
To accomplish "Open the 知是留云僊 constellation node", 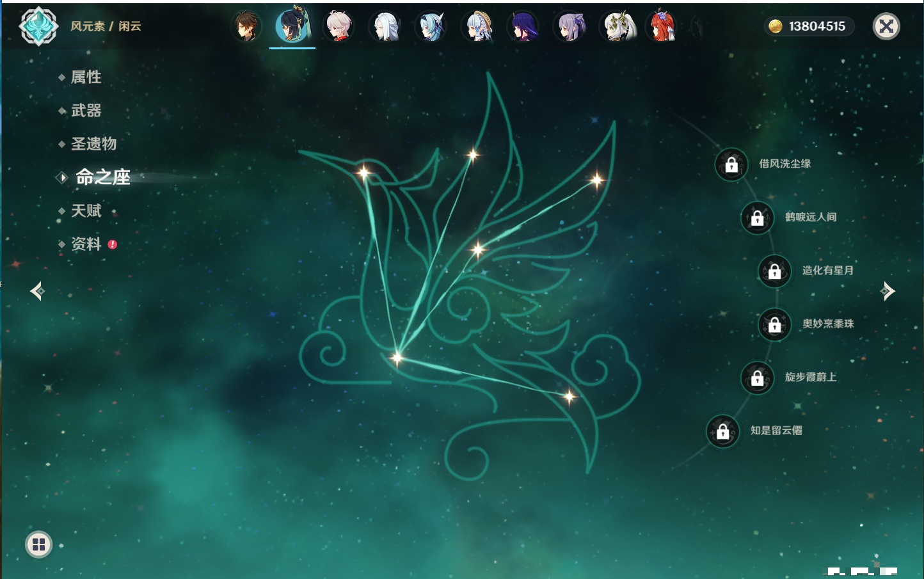I will [723, 431].
